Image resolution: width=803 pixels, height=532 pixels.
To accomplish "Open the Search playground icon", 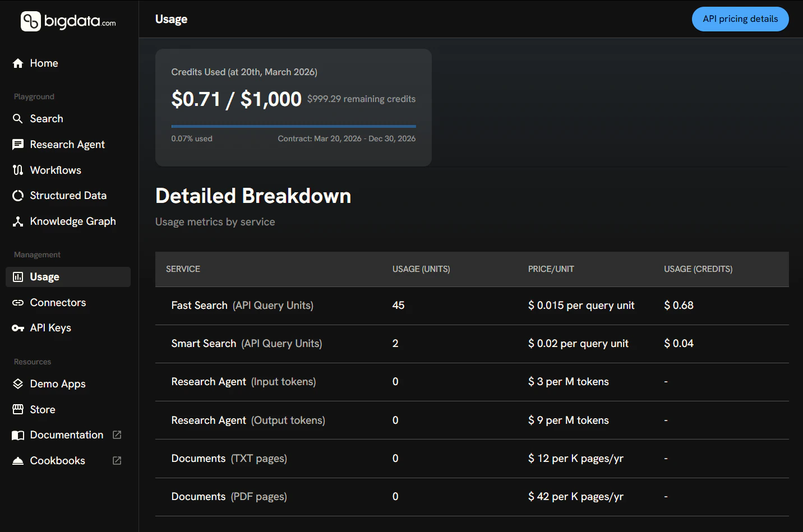I will 17,118.
